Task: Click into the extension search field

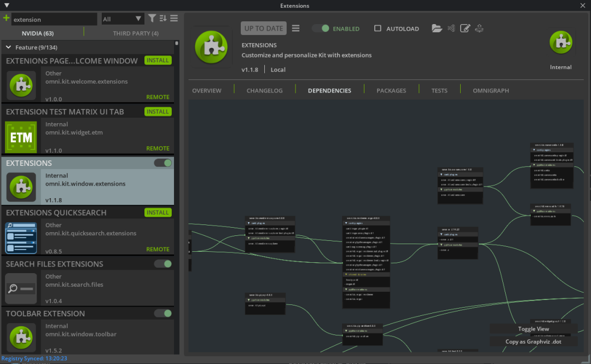Action: pos(54,19)
